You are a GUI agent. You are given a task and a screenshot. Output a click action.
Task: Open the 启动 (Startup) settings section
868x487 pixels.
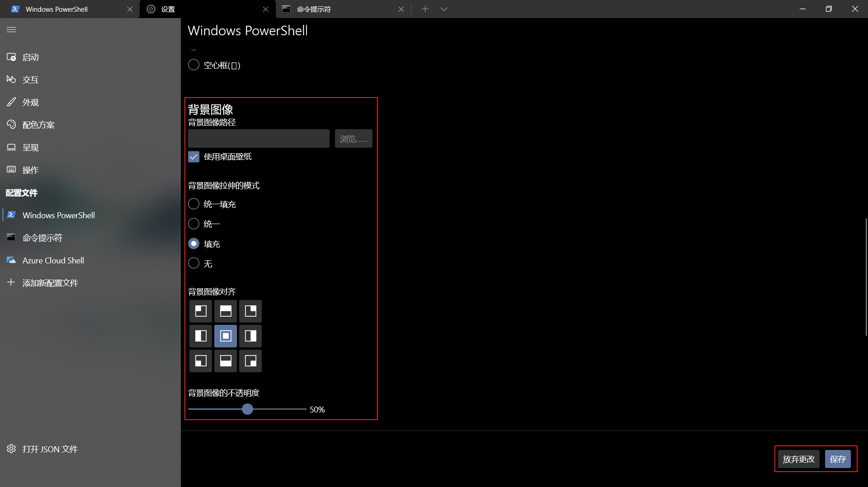(x=30, y=57)
